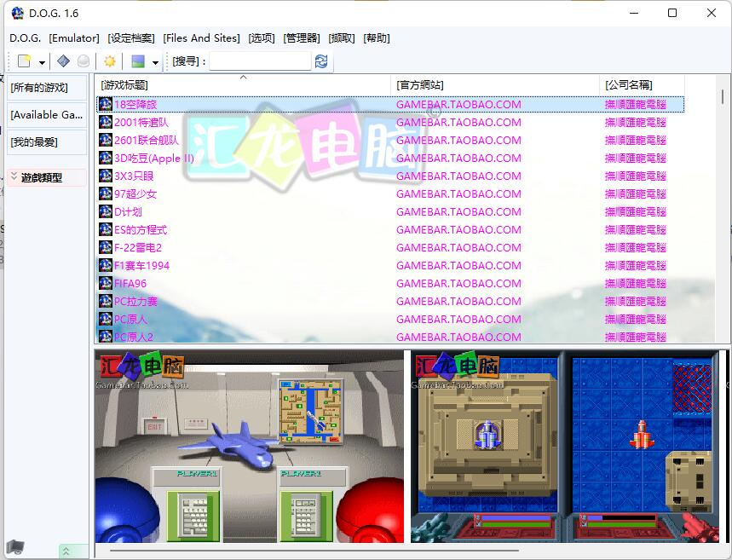Open the [Emulator] menu

pos(75,38)
